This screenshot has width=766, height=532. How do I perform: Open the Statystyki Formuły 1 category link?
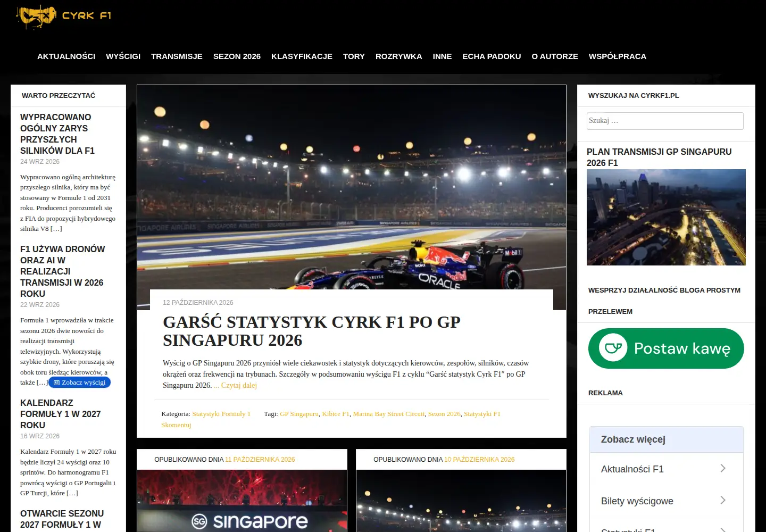pos(221,414)
